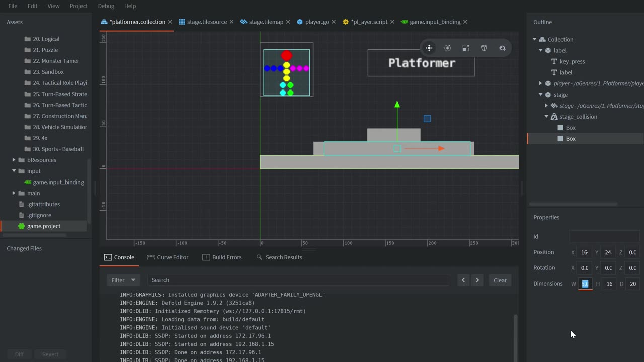
Task: Click the bResources folder icon
Action: pyautogui.click(x=21, y=160)
